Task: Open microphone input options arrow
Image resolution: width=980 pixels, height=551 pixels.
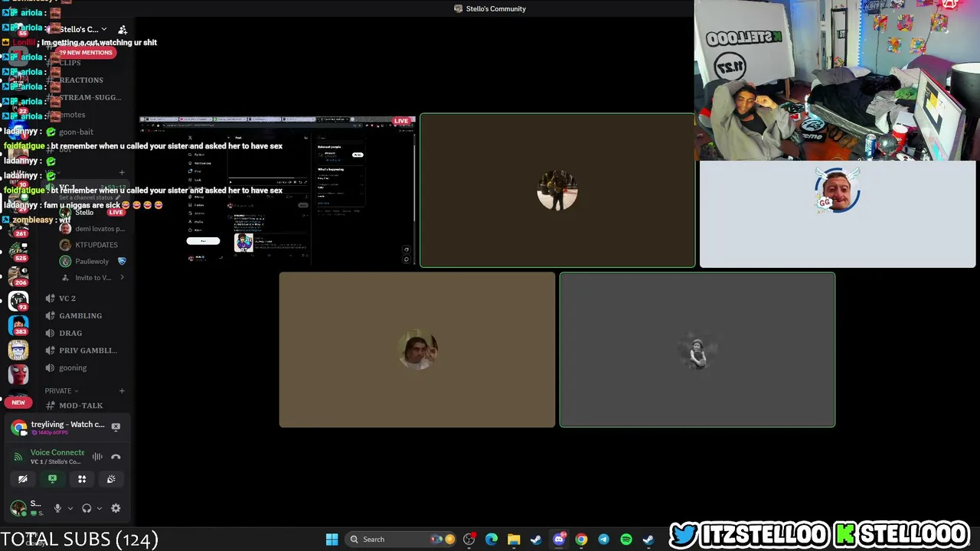Action: tap(70, 508)
